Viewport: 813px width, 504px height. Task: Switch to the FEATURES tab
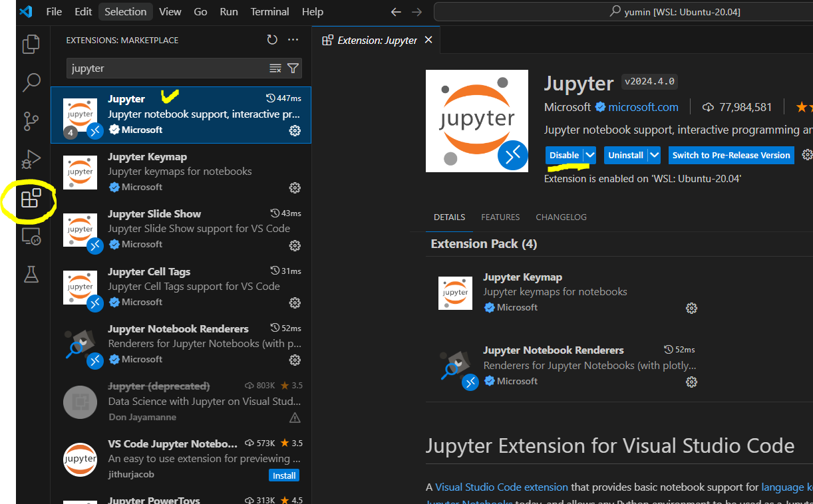pyautogui.click(x=500, y=217)
